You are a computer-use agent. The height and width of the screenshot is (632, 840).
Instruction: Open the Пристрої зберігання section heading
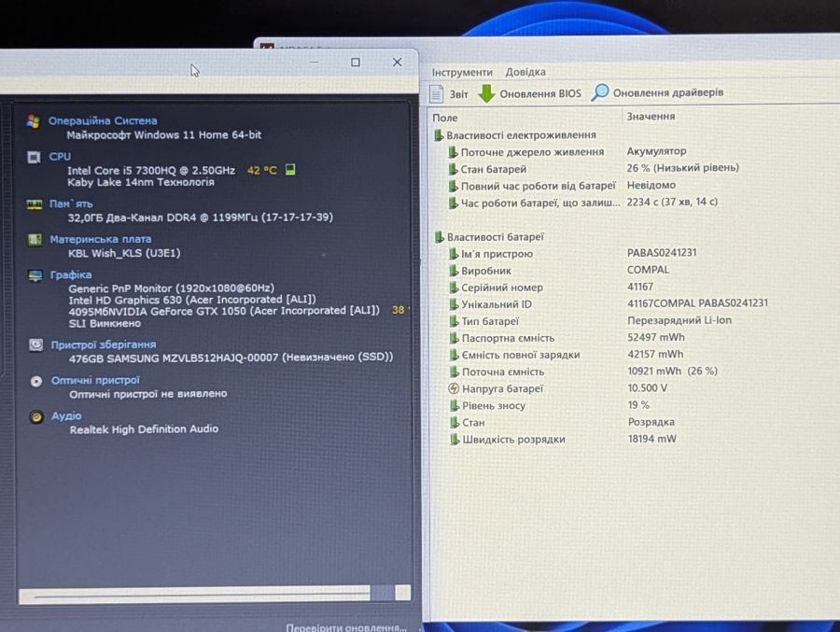[104, 344]
